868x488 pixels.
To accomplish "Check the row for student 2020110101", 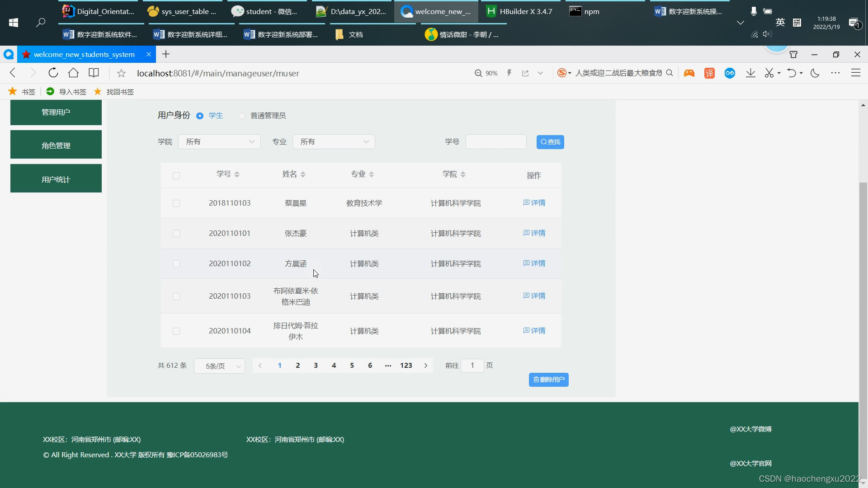I will [176, 234].
